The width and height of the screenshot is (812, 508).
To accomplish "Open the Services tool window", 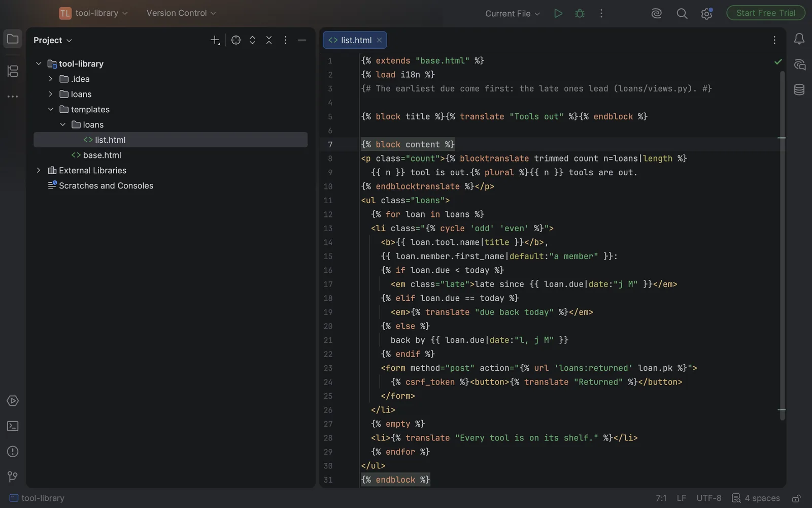I will (13, 401).
